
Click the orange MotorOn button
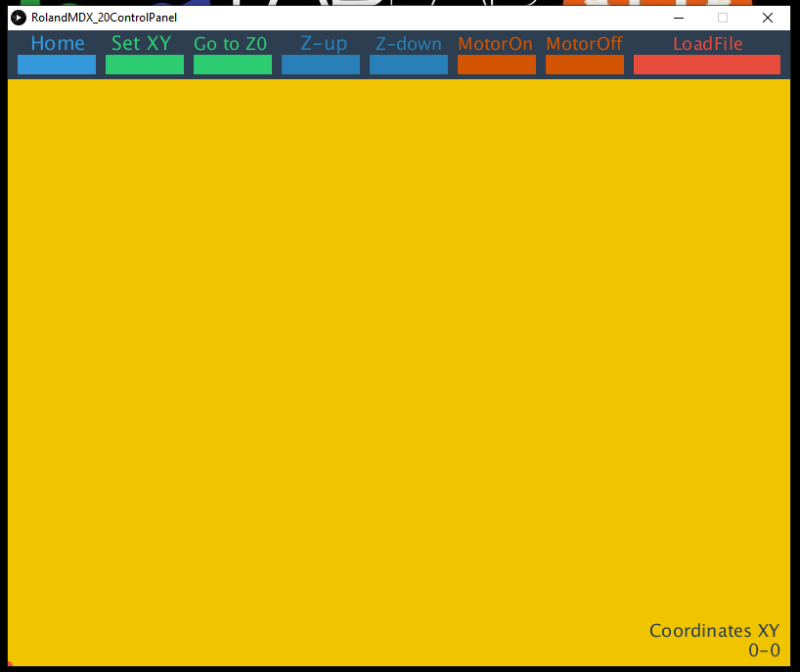[x=497, y=65]
